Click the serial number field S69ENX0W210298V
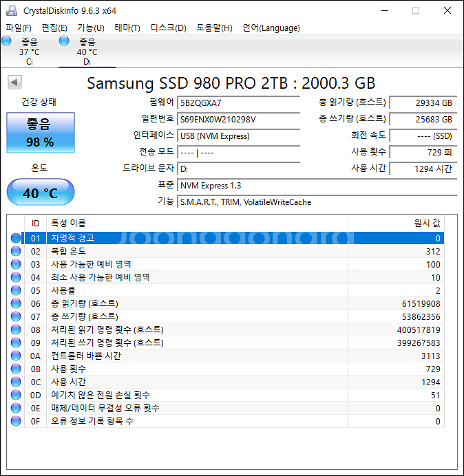The width and height of the screenshot is (464, 476). (x=239, y=119)
